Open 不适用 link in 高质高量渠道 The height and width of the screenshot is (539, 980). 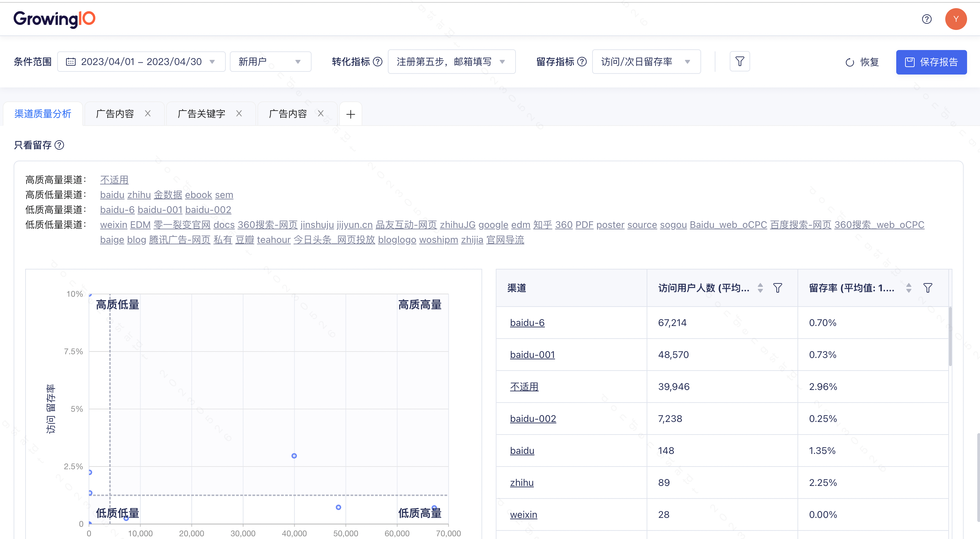[114, 180]
